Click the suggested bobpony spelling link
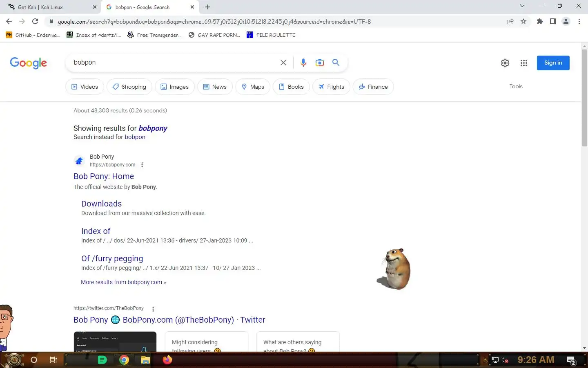 (x=153, y=128)
